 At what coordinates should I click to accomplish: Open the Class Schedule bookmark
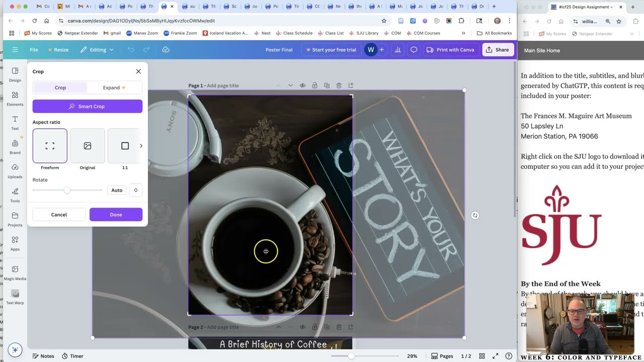294,33
